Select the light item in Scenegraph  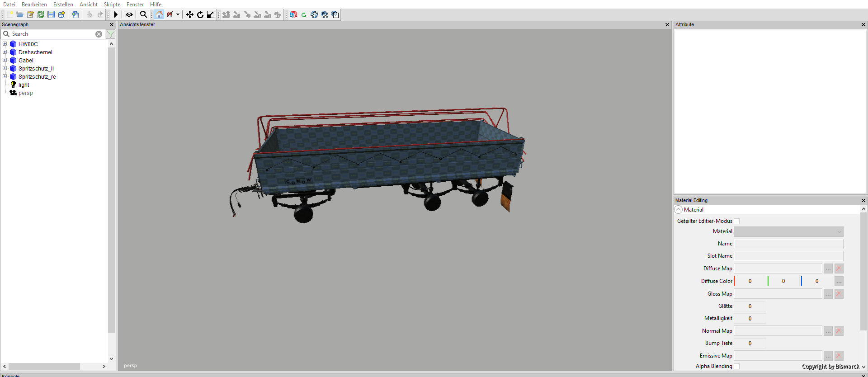pos(24,85)
